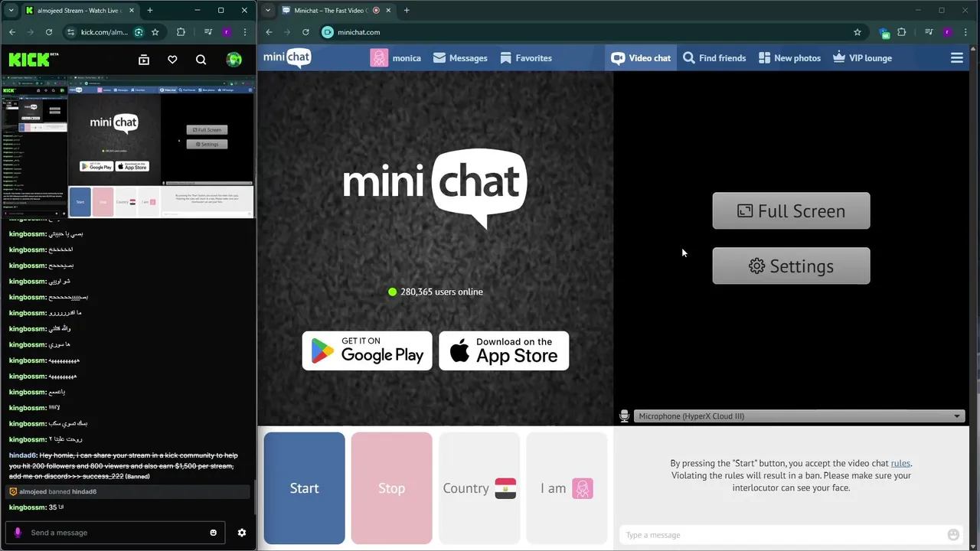
Task: Click the microphone icon beside the device selector
Action: pyautogui.click(x=625, y=416)
